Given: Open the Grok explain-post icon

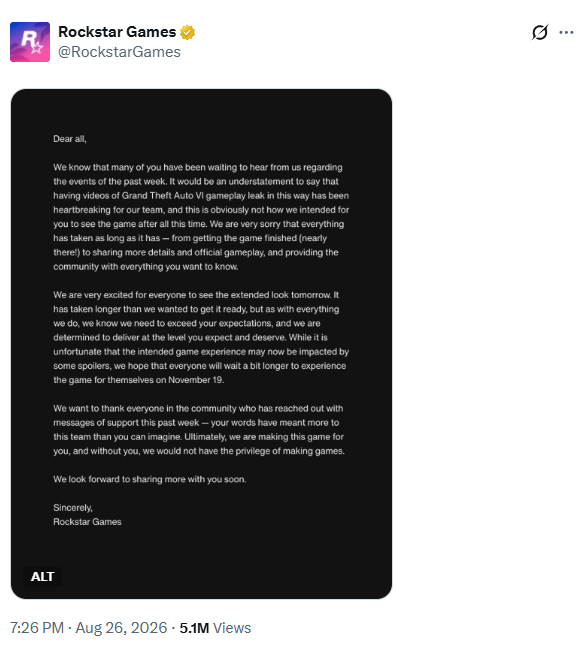Looking at the screenshot, I should coord(540,32).
